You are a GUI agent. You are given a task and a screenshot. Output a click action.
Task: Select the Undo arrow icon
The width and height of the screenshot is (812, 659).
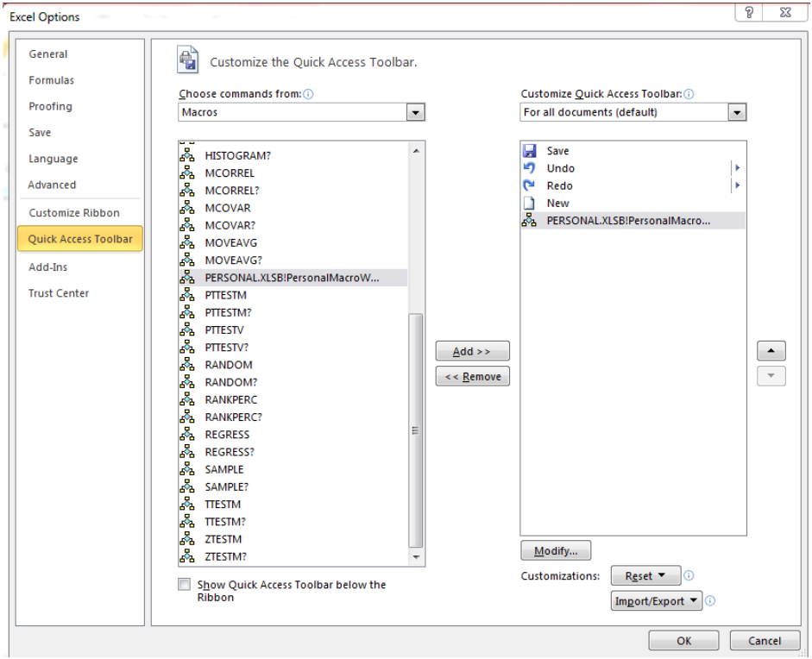529,167
